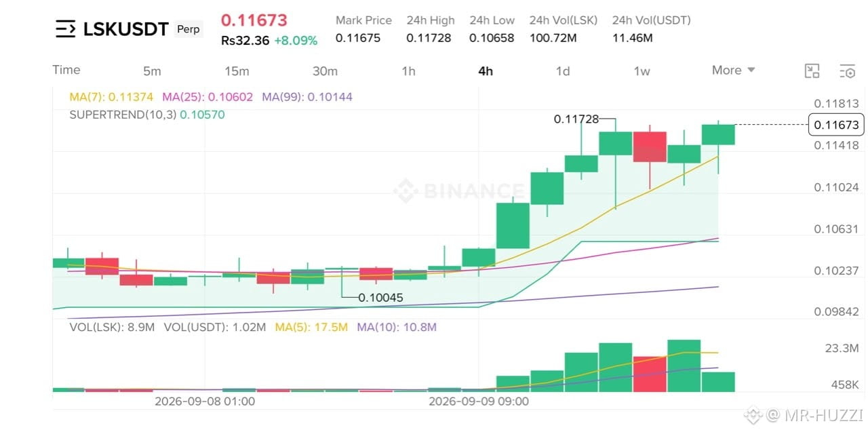Select the 4h interval tab
Image resolution: width=868 pixels, height=432 pixels.
[x=486, y=71]
